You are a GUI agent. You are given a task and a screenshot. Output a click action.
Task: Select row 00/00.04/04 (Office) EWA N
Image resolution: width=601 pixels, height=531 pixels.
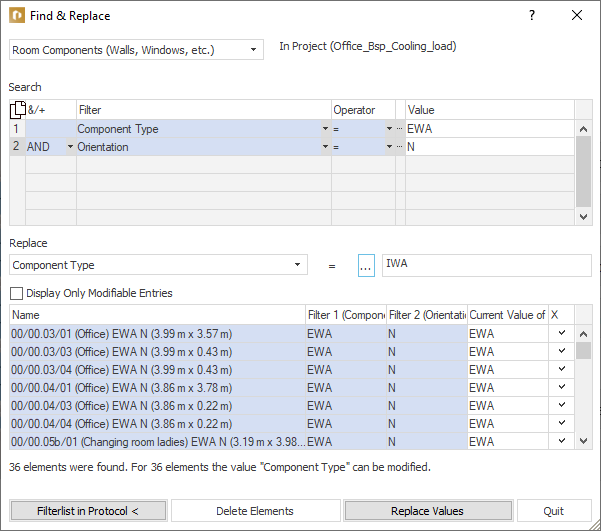tap(158, 424)
